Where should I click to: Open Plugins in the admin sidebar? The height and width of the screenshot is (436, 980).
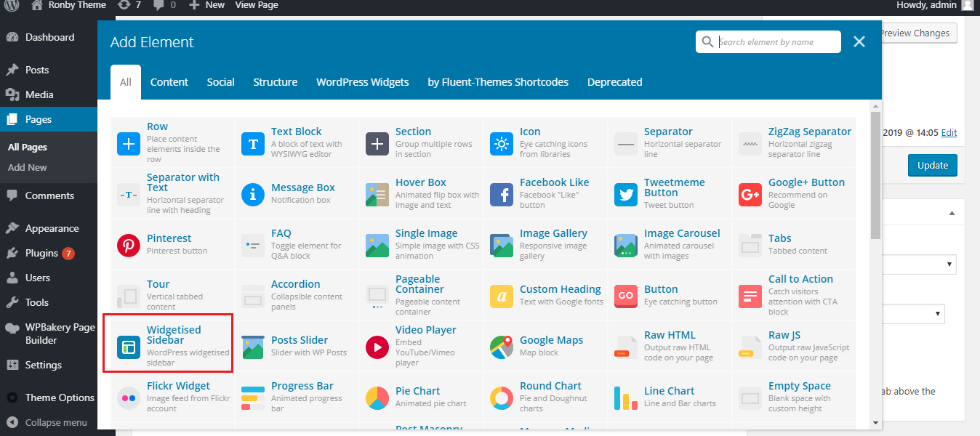(x=41, y=253)
